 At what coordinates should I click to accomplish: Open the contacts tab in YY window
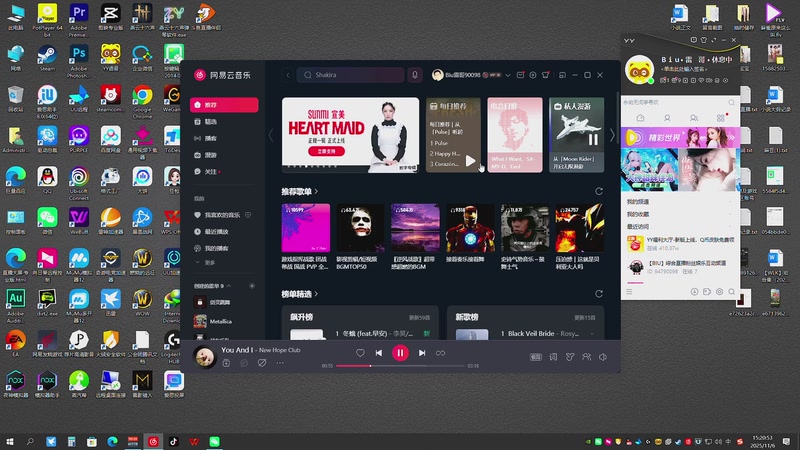click(667, 118)
